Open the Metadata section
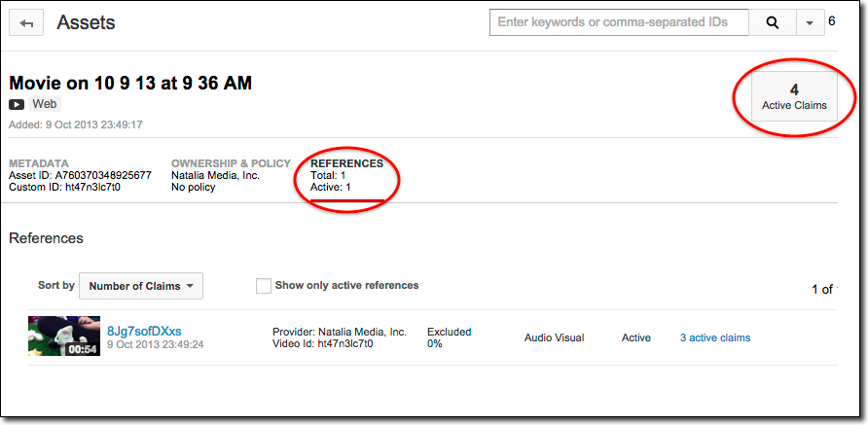Viewport: 868px width, 425px height. (39, 163)
